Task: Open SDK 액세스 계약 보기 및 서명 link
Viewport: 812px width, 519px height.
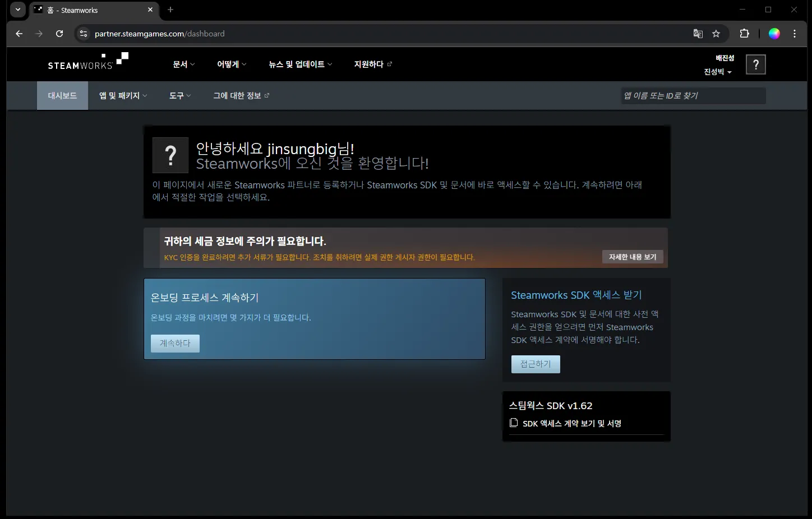Action: coord(572,423)
